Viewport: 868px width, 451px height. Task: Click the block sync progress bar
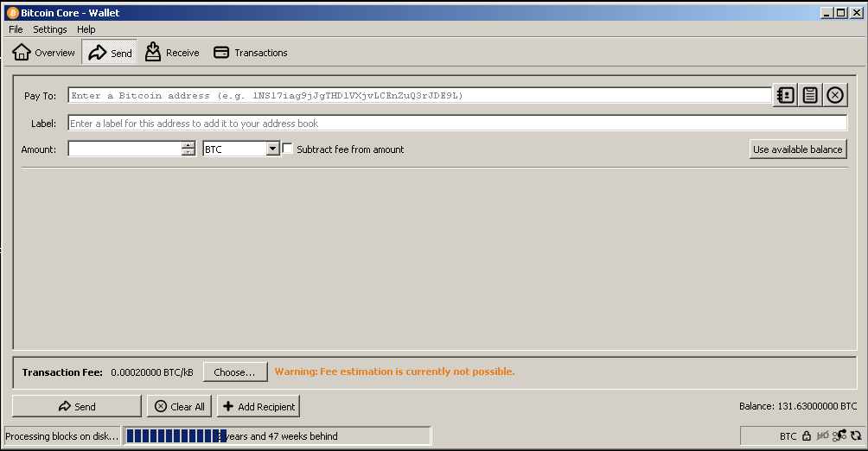pos(278,436)
